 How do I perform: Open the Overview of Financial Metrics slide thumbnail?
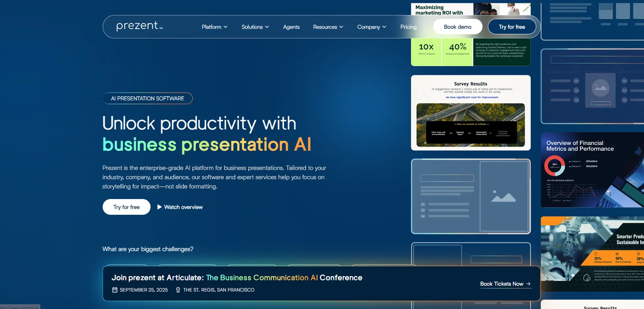pyautogui.click(x=592, y=170)
